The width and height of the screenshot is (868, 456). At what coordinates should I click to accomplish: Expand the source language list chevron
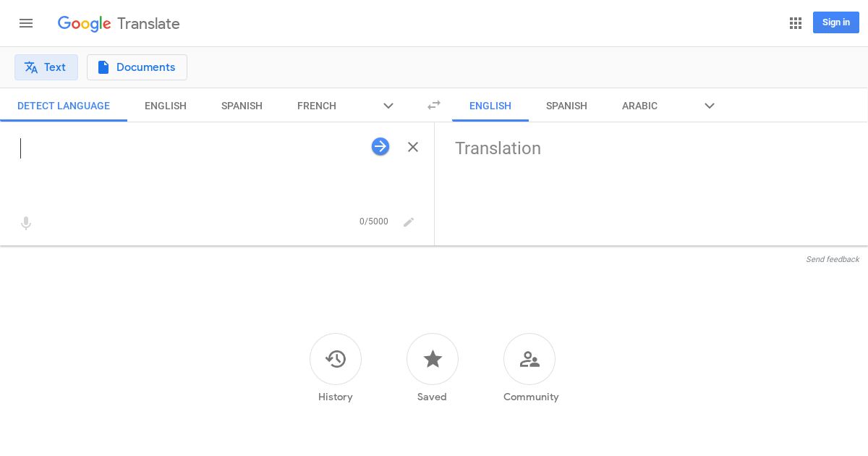pos(388,106)
